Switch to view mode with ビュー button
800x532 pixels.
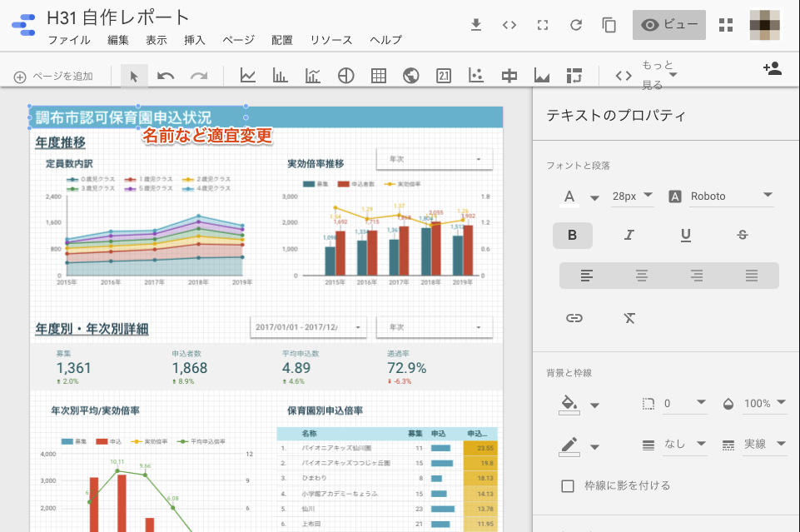click(669, 24)
